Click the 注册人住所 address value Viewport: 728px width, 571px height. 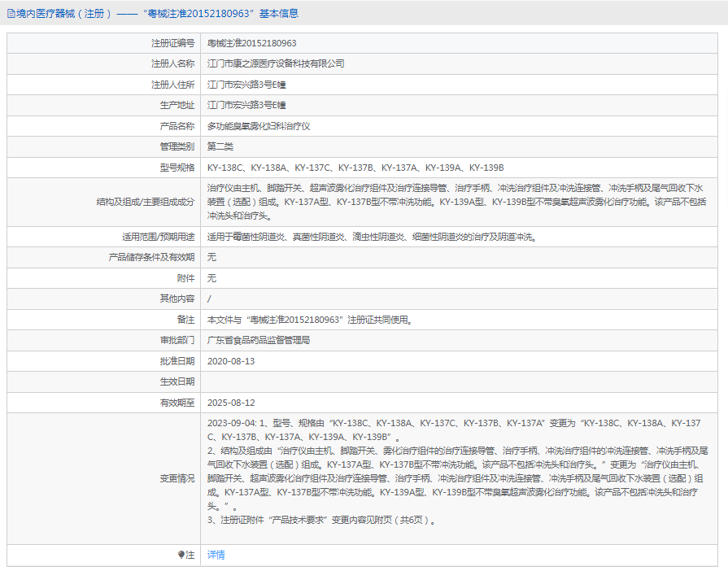pos(246,85)
